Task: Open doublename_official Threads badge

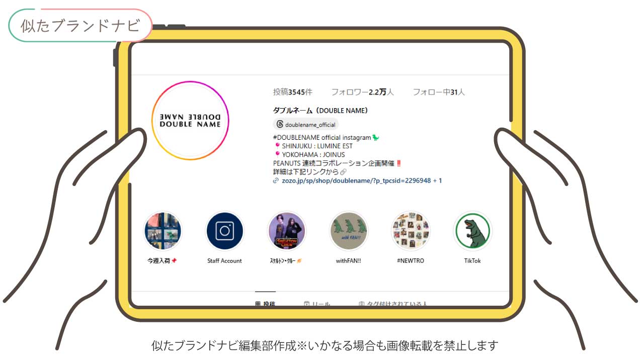Action: pyautogui.click(x=306, y=124)
